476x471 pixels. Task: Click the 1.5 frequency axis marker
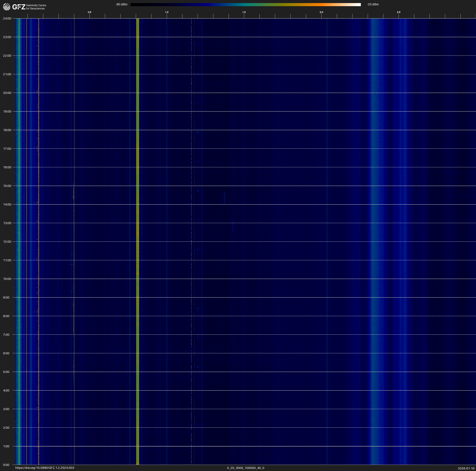click(x=244, y=12)
